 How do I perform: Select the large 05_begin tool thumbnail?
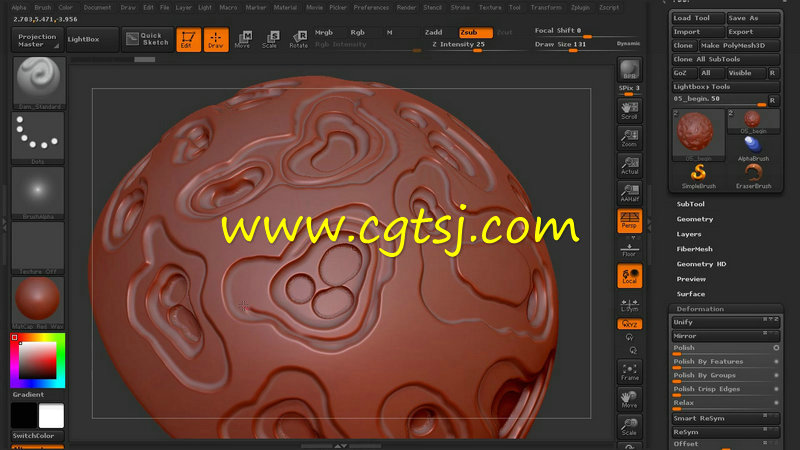point(698,135)
